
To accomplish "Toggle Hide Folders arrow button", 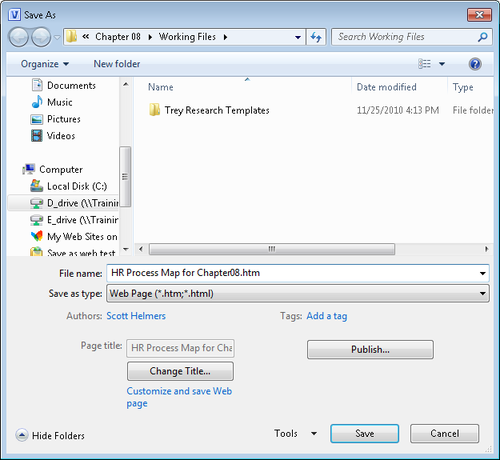I will coord(22,435).
